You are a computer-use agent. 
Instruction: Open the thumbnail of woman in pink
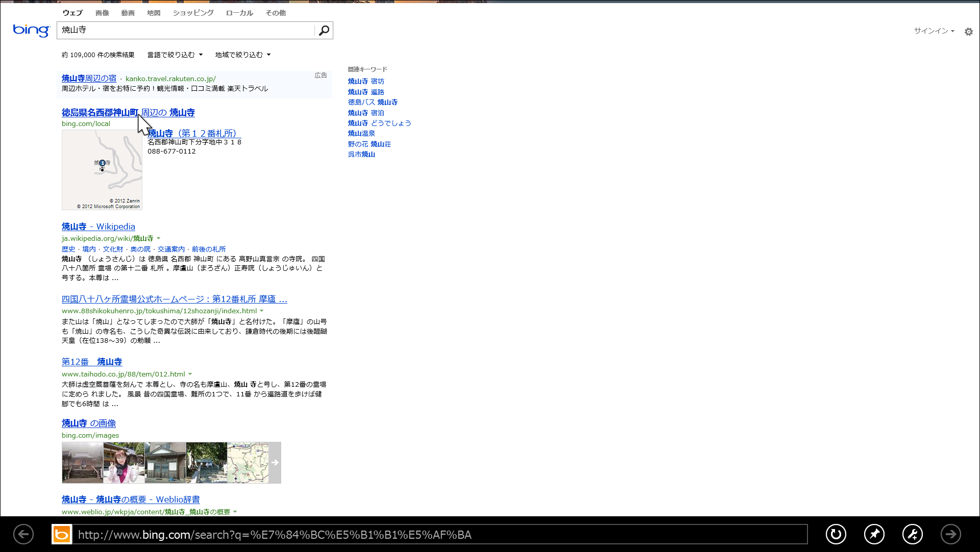(x=124, y=463)
